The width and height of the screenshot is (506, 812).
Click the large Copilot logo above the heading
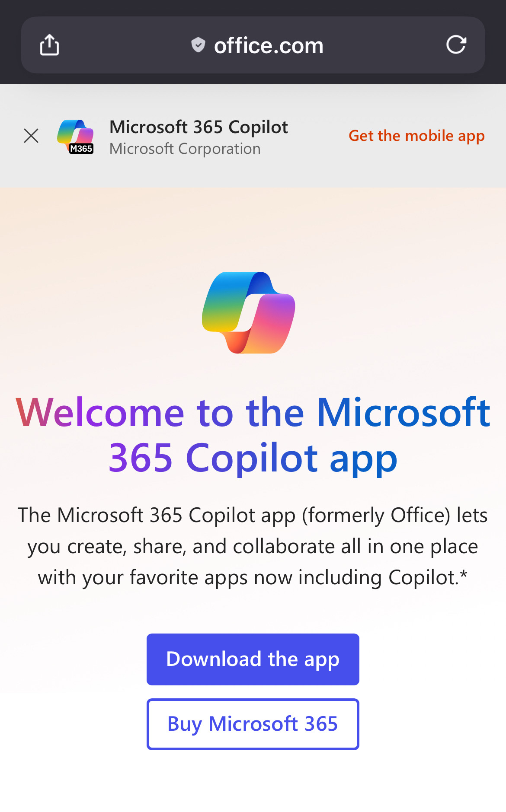click(249, 312)
